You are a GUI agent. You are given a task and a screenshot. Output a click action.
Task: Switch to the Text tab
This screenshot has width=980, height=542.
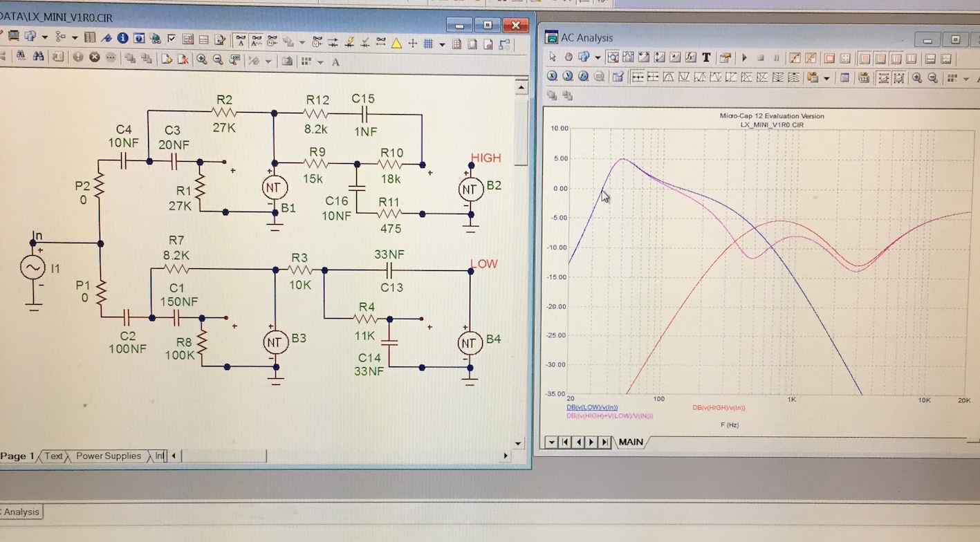[x=54, y=456]
